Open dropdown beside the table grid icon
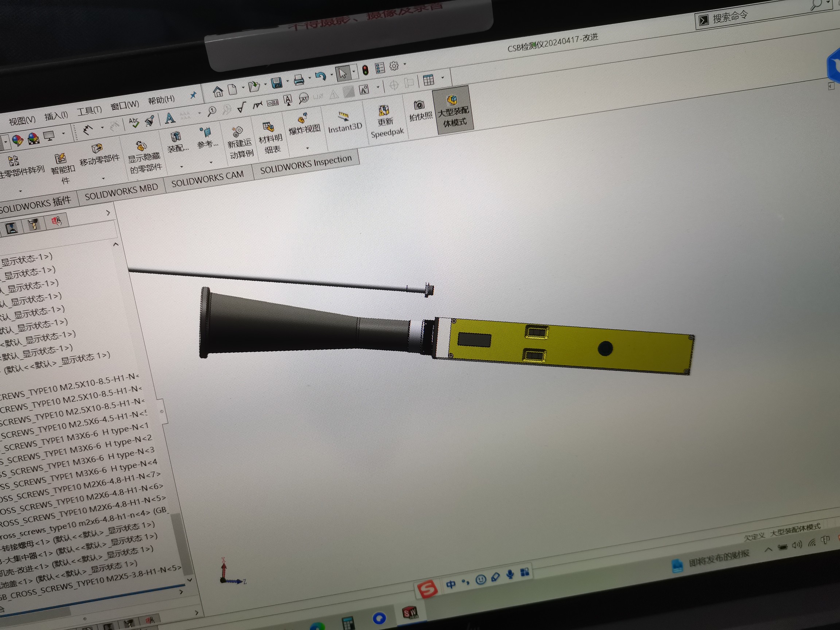Image resolution: width=840 pixels, height=630 pixels. 442,78
